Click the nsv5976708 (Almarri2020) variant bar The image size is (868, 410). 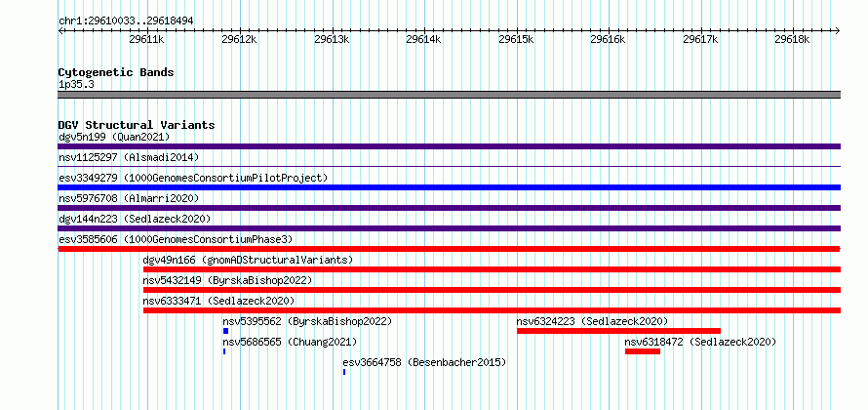click(x=449, y=208)
